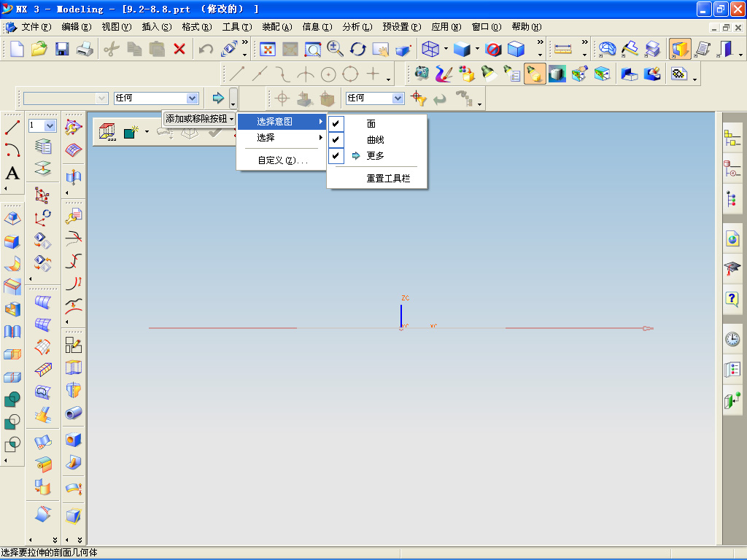Screen dimensions: 747x560
Task: Open dropdown arrow next to wireframe cube
Action: (446, 49)
